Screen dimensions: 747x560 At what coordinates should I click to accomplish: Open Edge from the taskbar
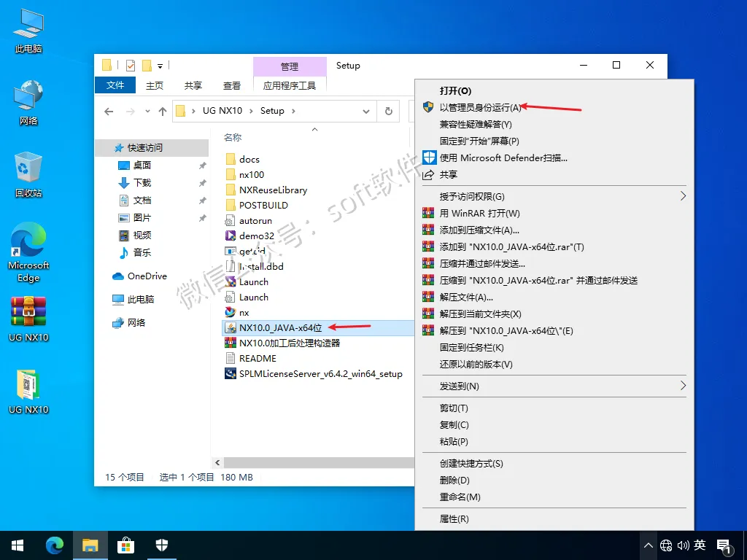[x=54, y=545]
